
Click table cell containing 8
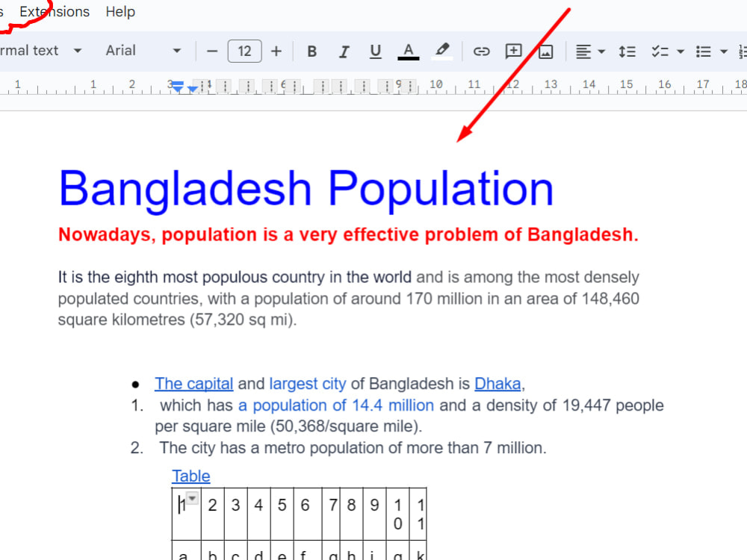click(x=352, y=514)
